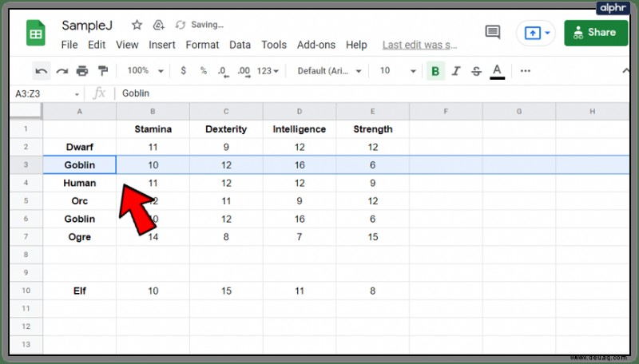639x364 pixels.
Task: Open the text color picker
Action: coord(497,71)
